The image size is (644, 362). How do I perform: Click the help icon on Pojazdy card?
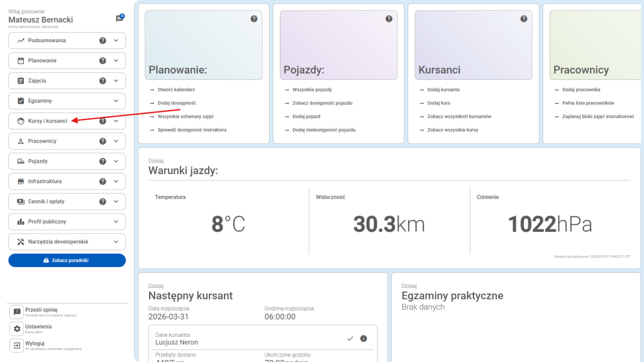(389, 19)
